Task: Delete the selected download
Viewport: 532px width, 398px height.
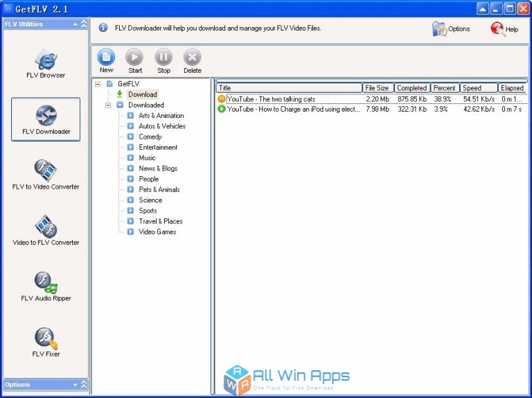Action: click(193, 61)
